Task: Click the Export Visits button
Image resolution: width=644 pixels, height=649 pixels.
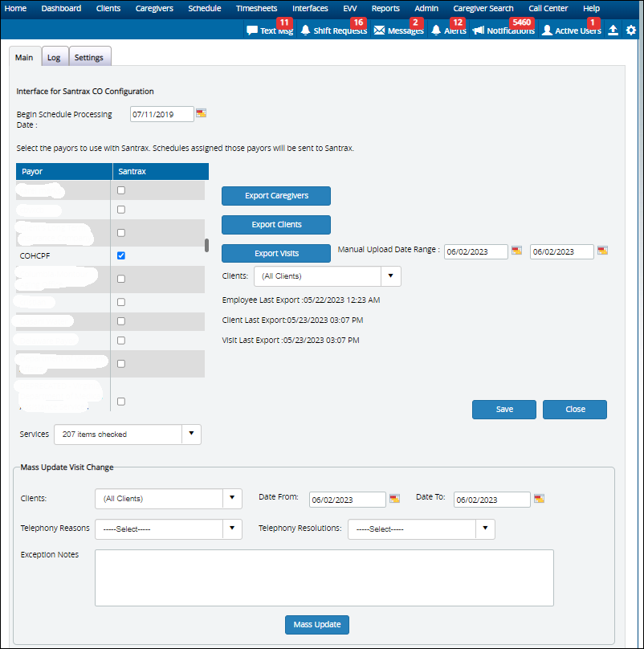Action: tap(276, 253)
